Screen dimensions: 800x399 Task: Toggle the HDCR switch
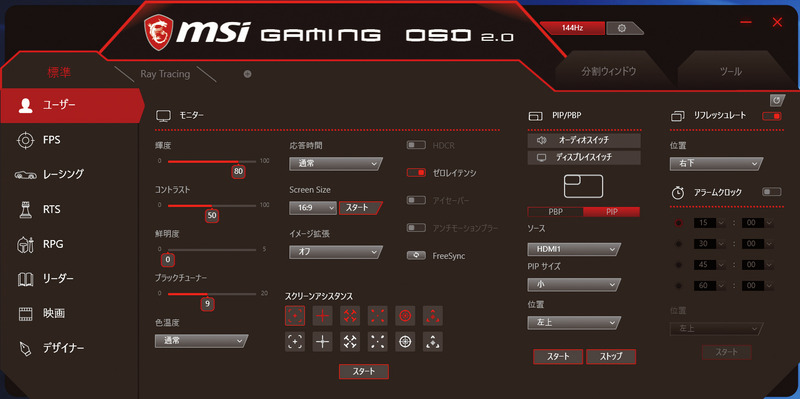pos(416,145)
